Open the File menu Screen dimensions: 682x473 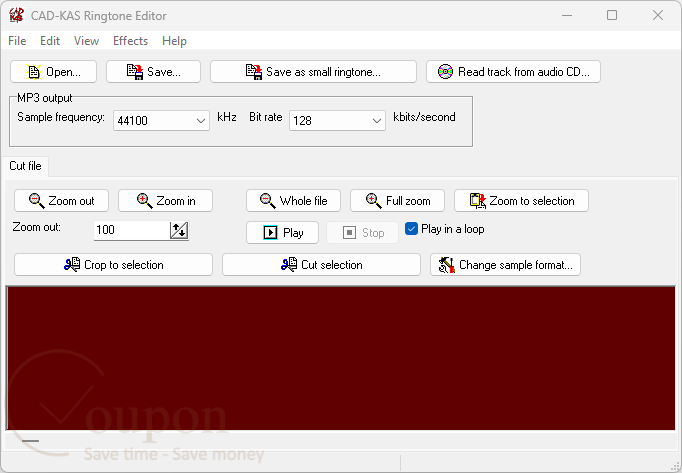point(17,41)
